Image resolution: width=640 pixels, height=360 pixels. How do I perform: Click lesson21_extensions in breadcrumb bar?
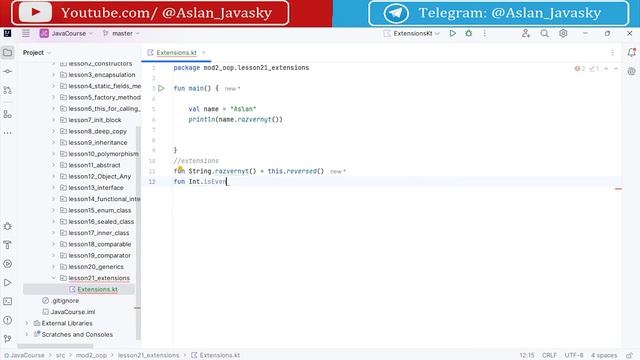148,355
